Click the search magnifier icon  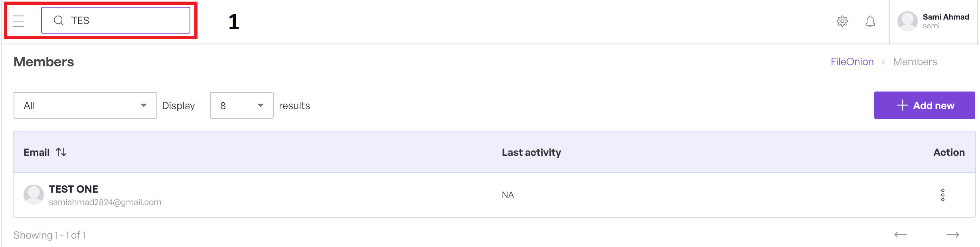pyautogui.click(x=59, y=20)
